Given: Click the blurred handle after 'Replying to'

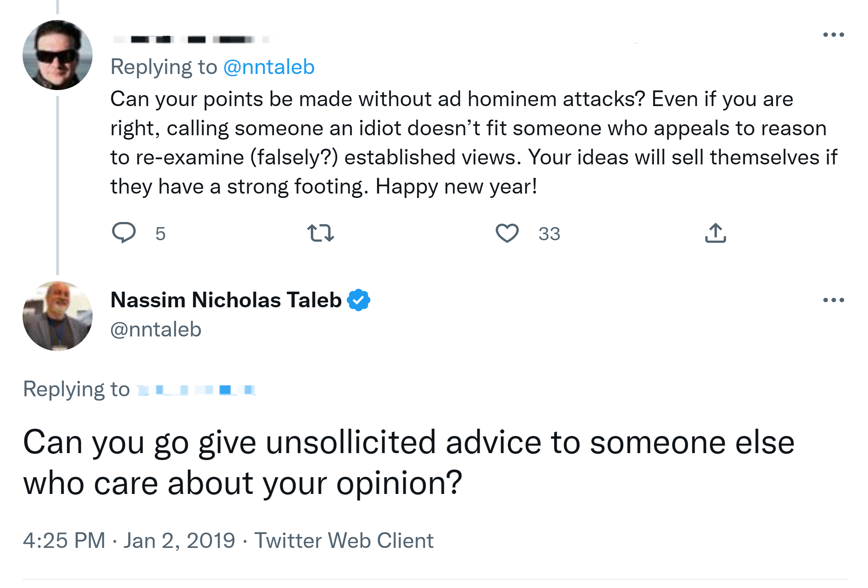Looking at the screenshot, I should [197, 390].
